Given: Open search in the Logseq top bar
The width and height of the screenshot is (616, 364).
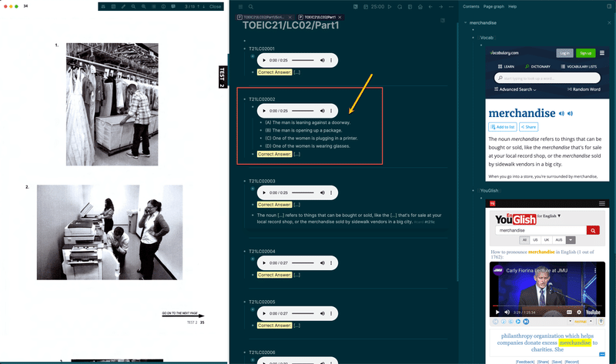Looking at the screenshot, I should pyautogui.click(x=251, y=7).
